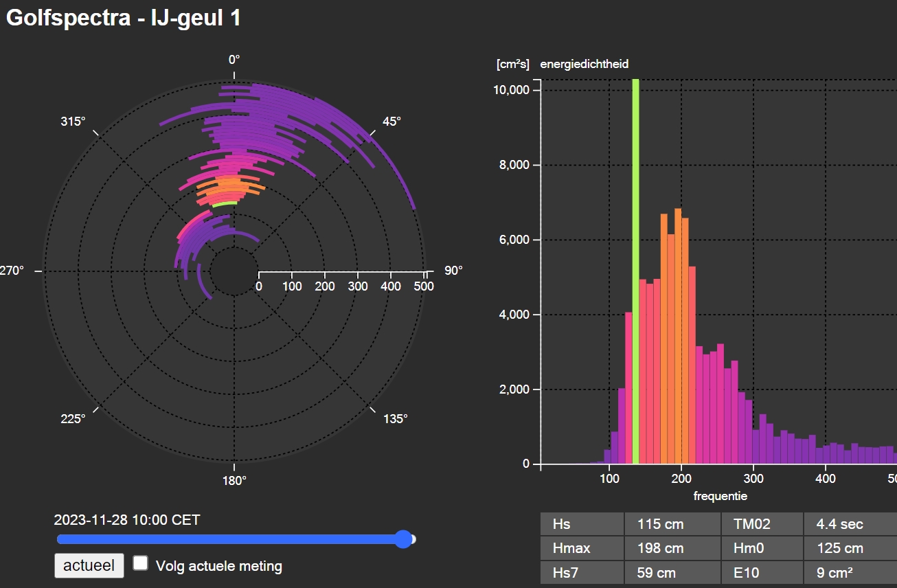Select the green arc in polar plot
Screen dimensions: 897x588
(225, 203)
